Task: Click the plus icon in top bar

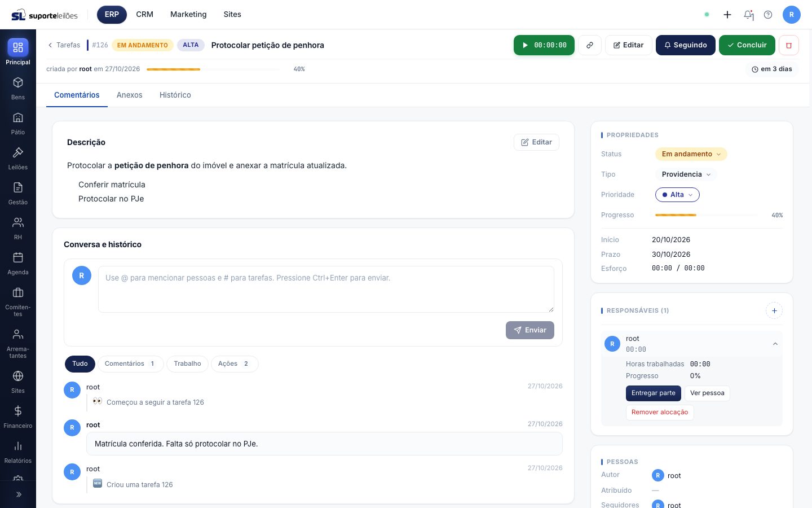Action: pos(727,15)
